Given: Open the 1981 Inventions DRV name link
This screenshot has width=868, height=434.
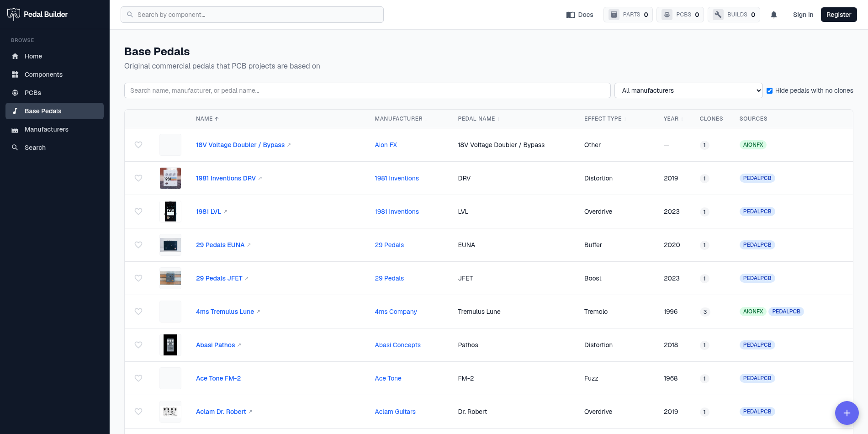Looking at the screenshot, I should click(x=226, y=178).
